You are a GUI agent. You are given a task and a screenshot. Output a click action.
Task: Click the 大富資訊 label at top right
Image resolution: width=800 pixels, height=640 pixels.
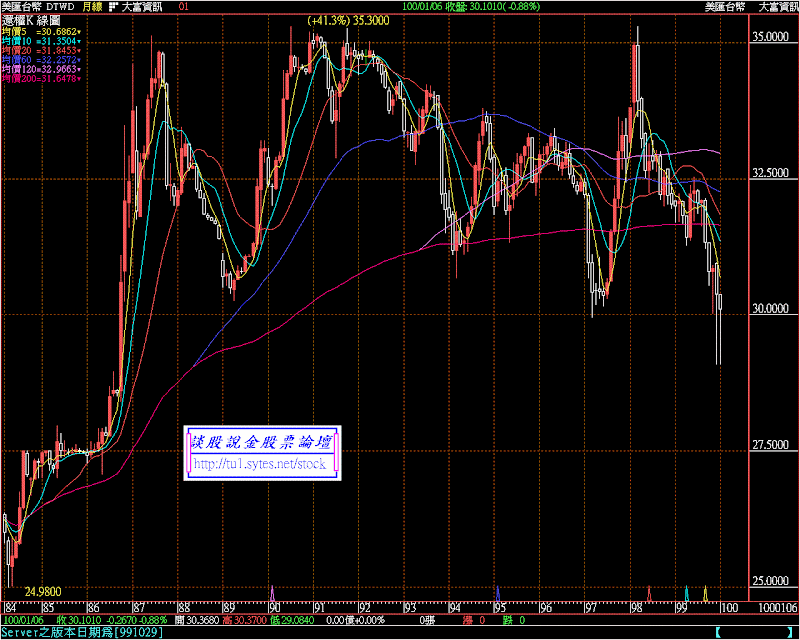pyautogui.click(x=778, y=7)
